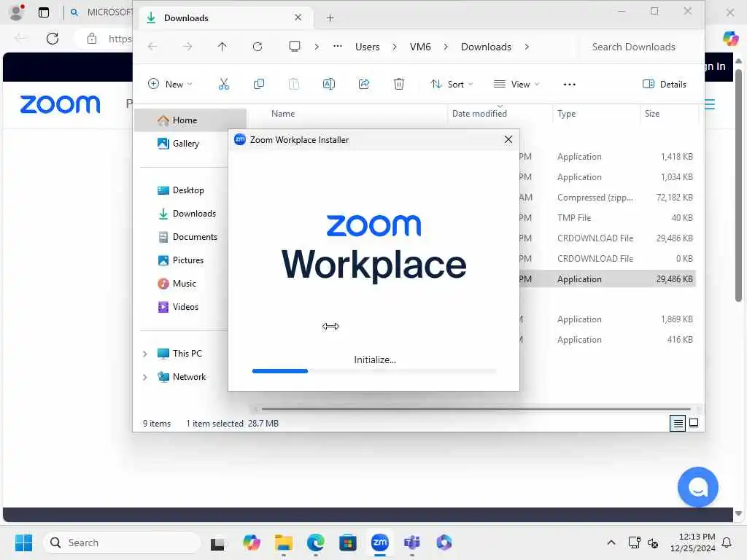Open Zoom Workplace from taskbar
This screenshot has width=747, height=560.
click(x=379, y=542)
